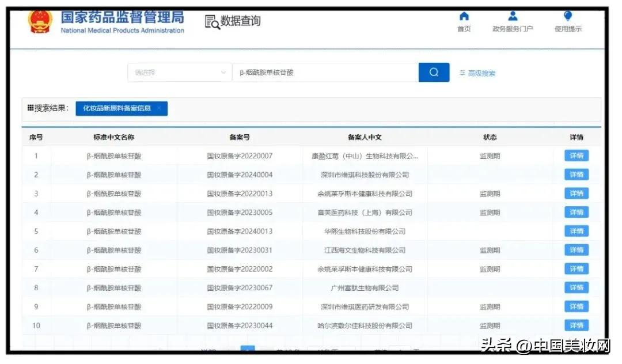Click β-烟酰胺单核苷酸 name in row 8
622x364 pixels.
point(114,288)
